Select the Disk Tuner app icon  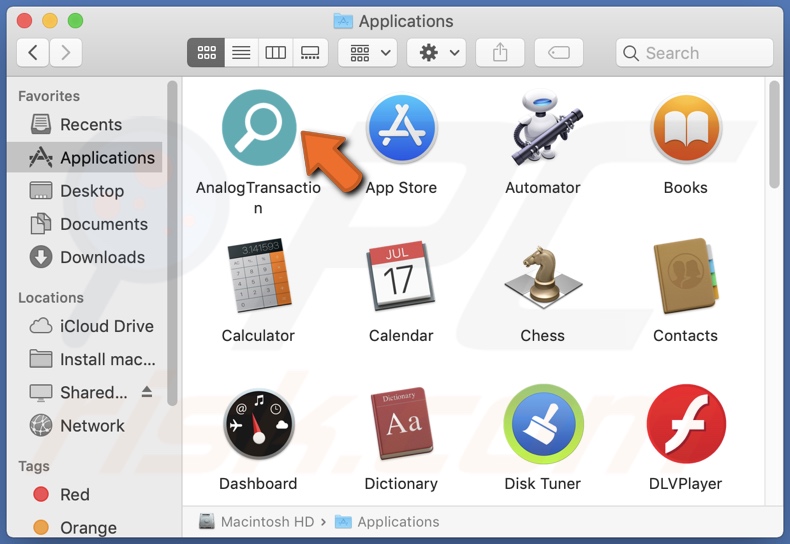pyautogui.click(x=543, y=424)
